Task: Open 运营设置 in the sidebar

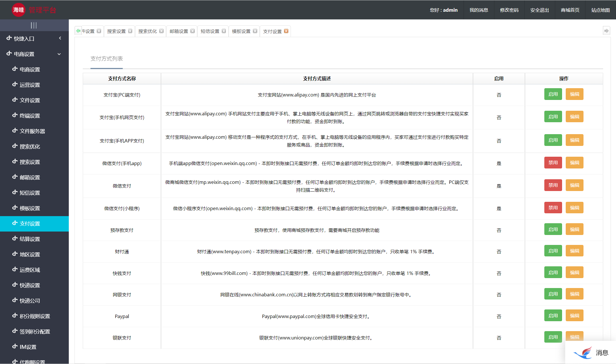Action: click(34, 85)
